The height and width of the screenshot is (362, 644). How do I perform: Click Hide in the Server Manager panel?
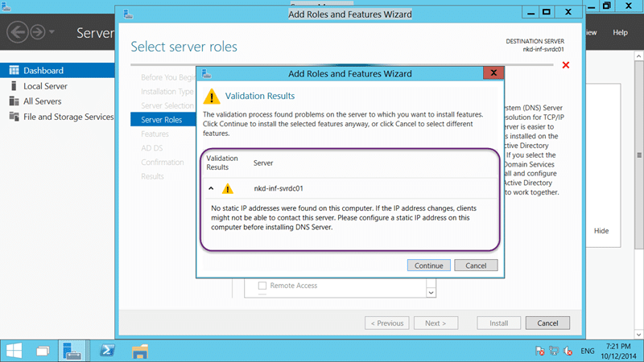601,231
